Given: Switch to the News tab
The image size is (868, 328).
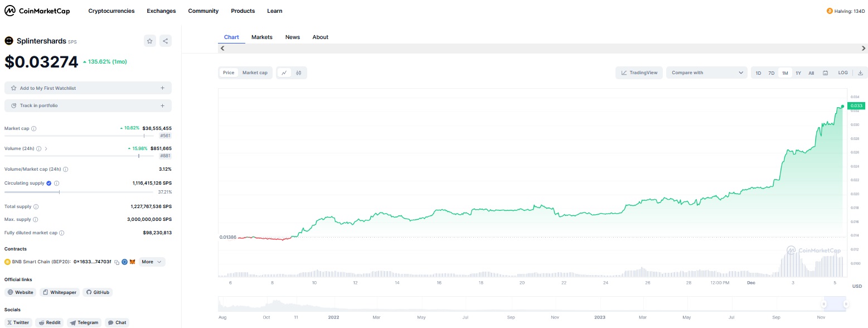Looking at the screenshot, I should click(x=293, y=37).
